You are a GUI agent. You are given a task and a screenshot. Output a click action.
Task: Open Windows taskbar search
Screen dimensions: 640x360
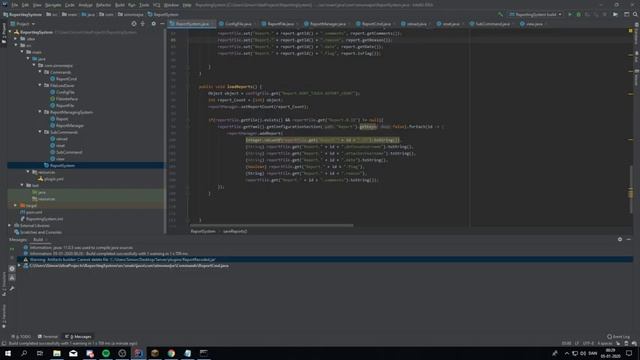tap(24, 353)
